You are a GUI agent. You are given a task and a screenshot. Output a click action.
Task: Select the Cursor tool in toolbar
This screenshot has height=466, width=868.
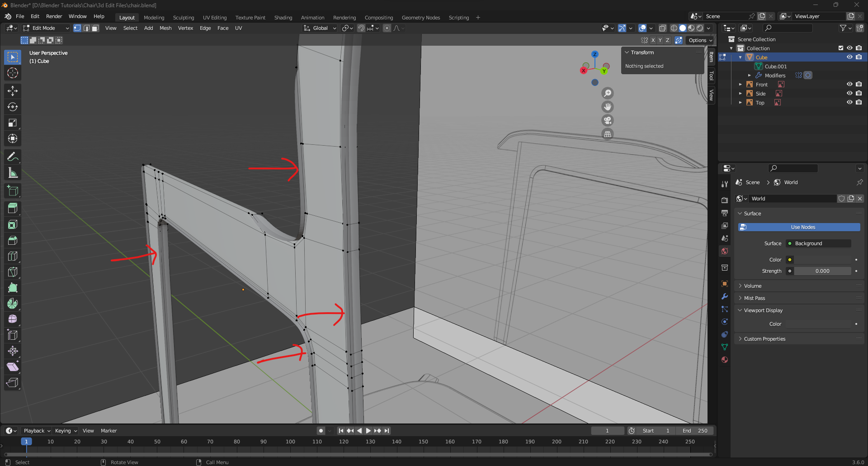point(13,73)
